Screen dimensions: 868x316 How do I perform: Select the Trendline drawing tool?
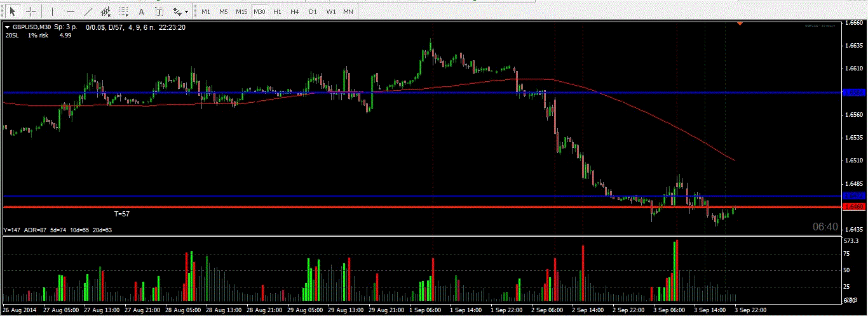88,11
